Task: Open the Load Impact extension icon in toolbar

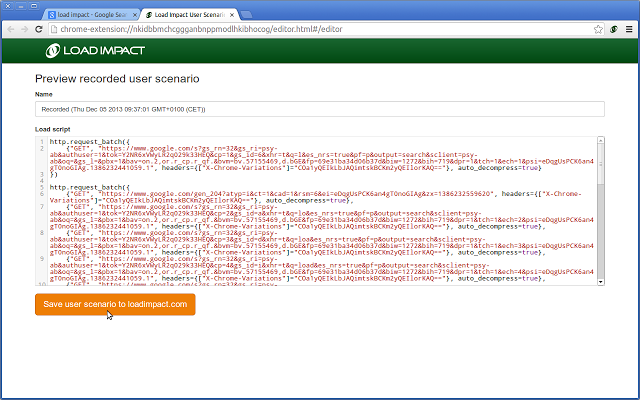Action: point(613,29)
